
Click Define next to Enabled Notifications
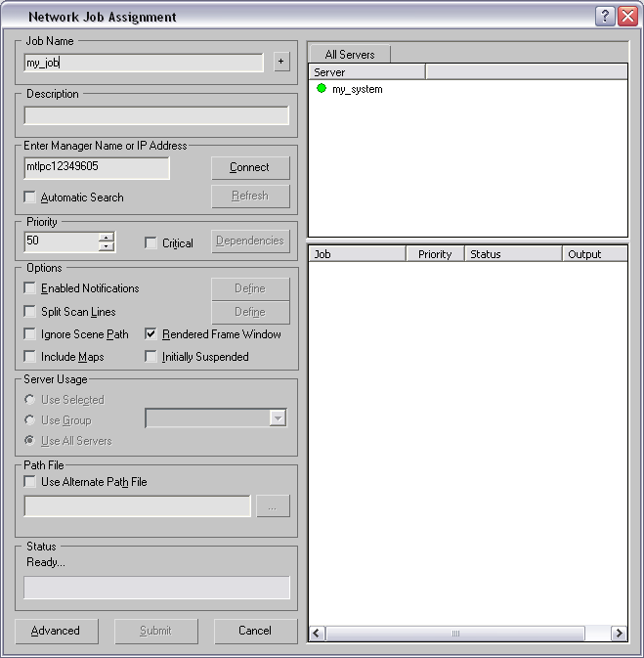[250, 288]
